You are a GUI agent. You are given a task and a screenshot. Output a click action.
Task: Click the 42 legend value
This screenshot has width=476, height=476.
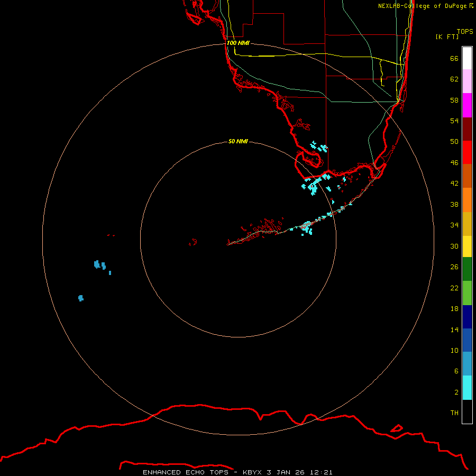coord(454,183)
